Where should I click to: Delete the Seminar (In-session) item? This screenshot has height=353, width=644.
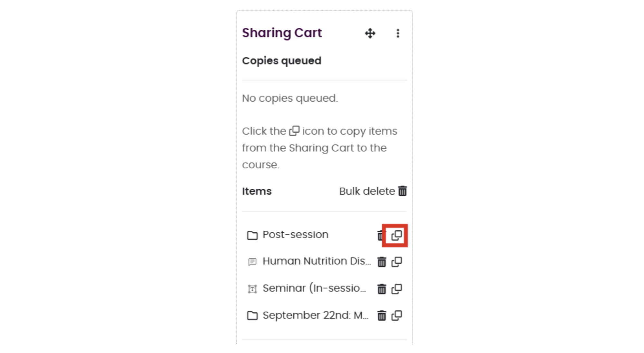[x=382, y=288]
